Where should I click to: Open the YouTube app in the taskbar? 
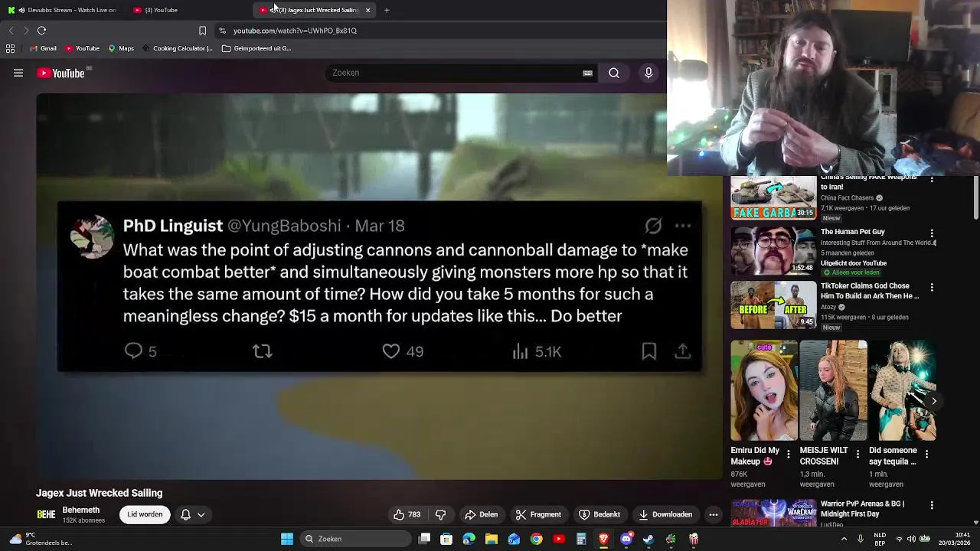pyautogui.click(x=559, y=539)
